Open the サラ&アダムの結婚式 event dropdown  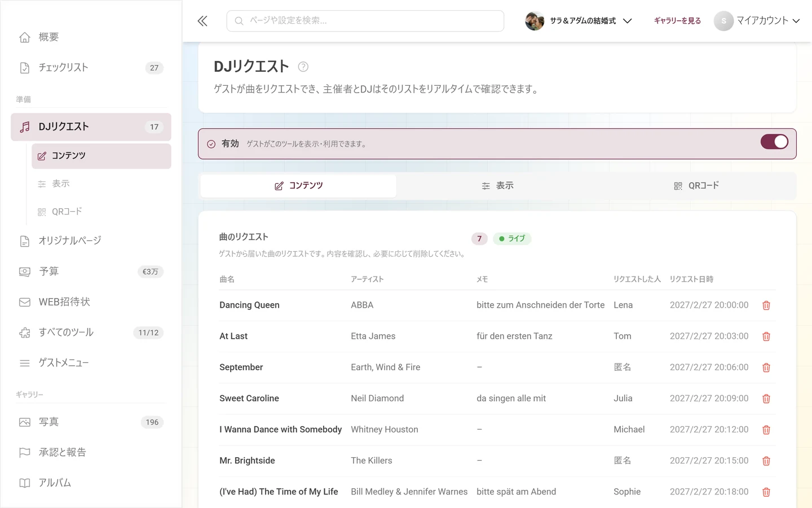tap(579, 21)
